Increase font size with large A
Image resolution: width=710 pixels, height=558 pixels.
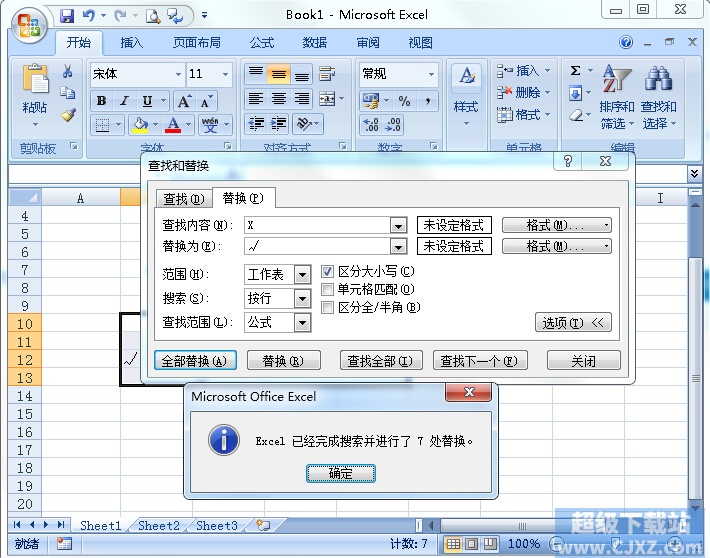click(184, 101)
